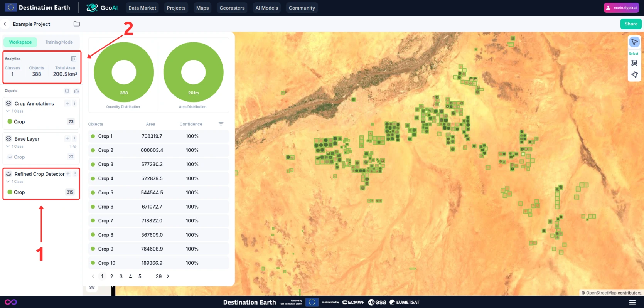Viewport: 644px width, 308px height.
Task: Click the infinity logo in footer
Action: 11,302
